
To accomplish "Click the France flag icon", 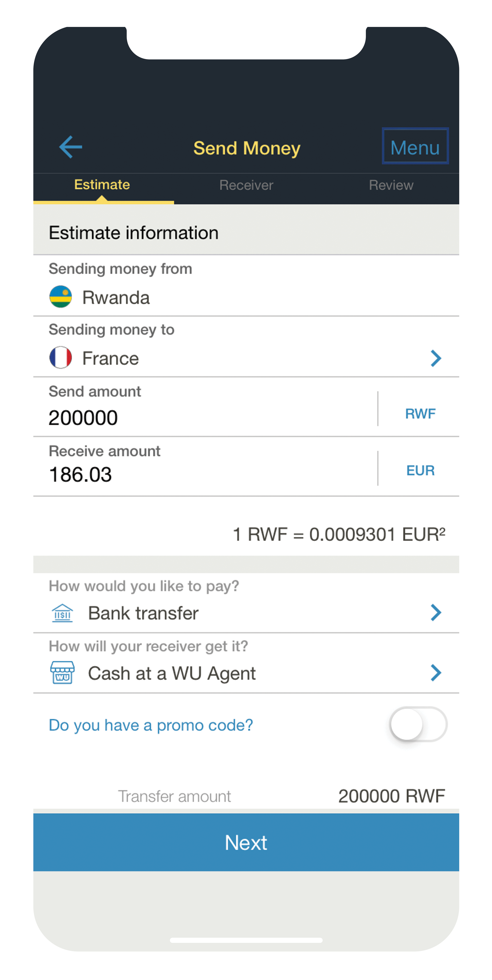I will [61, 358].
